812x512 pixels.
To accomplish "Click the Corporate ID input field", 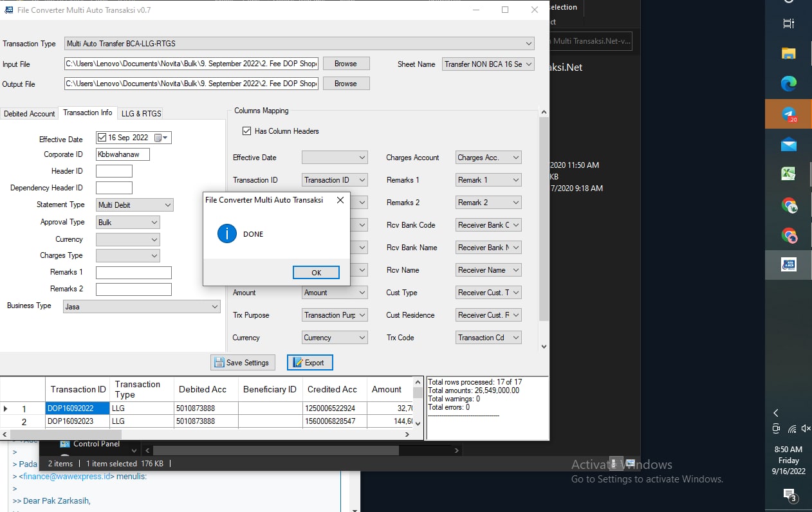I will 123,154.
